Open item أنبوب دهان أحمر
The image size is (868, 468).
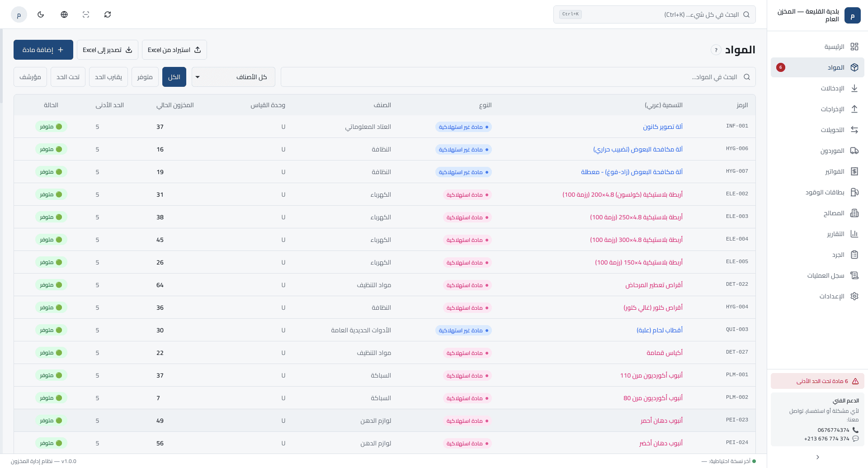661,421
